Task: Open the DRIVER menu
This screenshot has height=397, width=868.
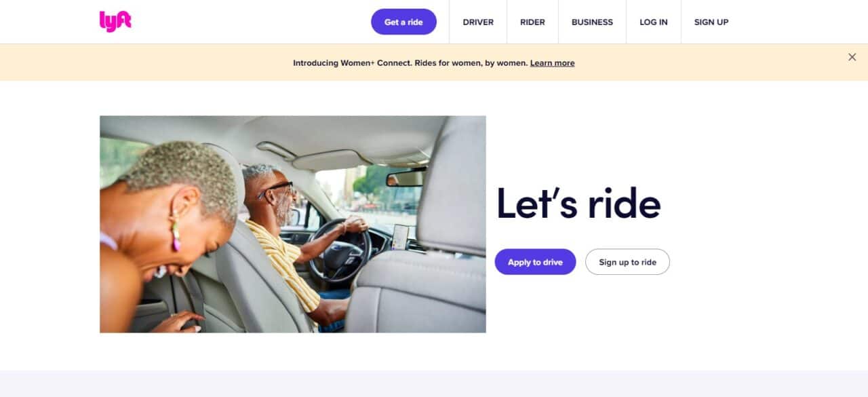Action: pyautogui.click(x=478, y=22)
